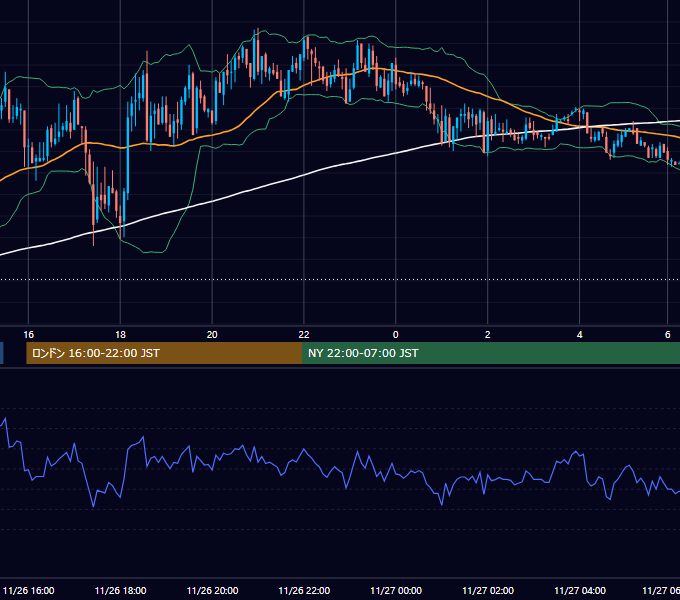Image resolution: width=680 pixels, height=600 pixels.
Task: Click the 11/27 00:00 date label
Action: tap(396, 590)
